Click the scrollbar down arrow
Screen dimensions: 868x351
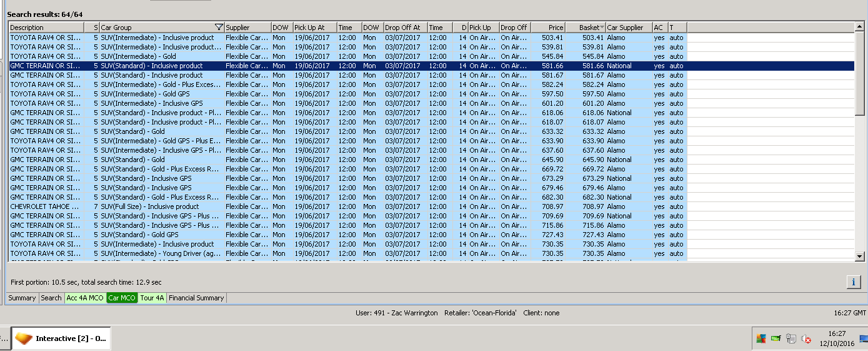pos(860,257)
